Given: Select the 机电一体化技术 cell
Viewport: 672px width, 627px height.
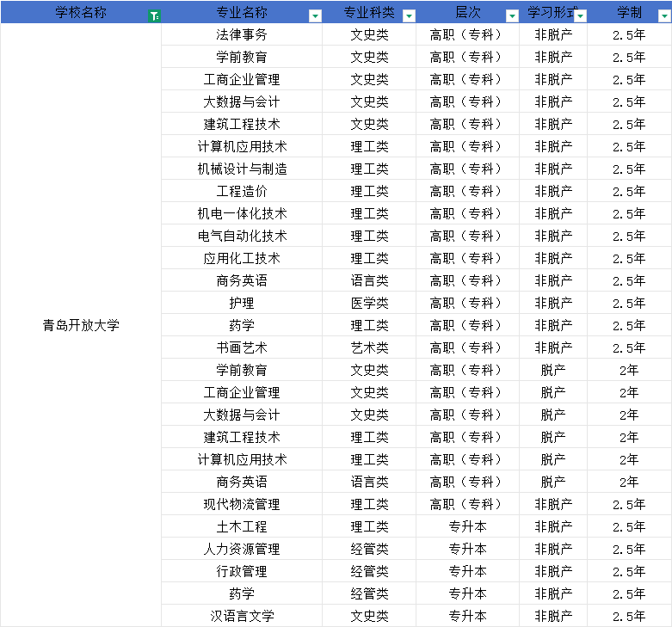Looking at the screenshot, I should coord(242,213).
